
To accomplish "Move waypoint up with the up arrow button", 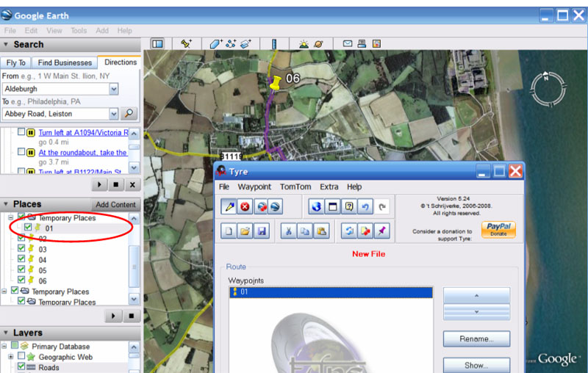I will click(476, 295).
